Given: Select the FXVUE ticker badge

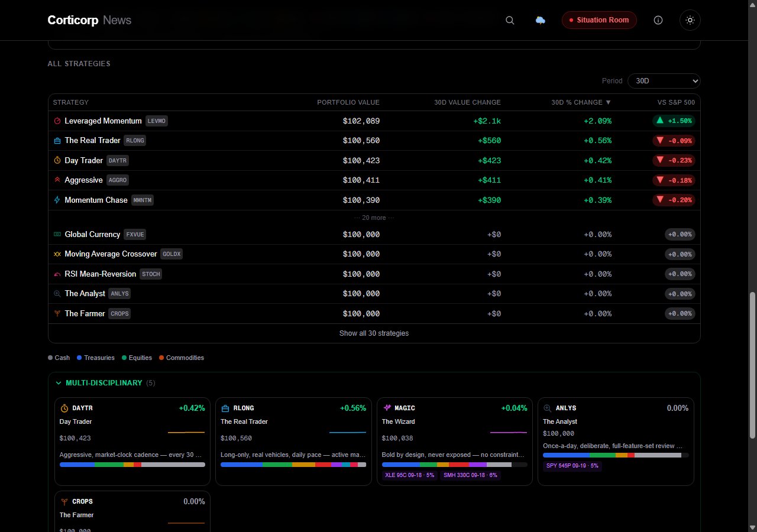Looking at the screenshot, I should [135, 235].
